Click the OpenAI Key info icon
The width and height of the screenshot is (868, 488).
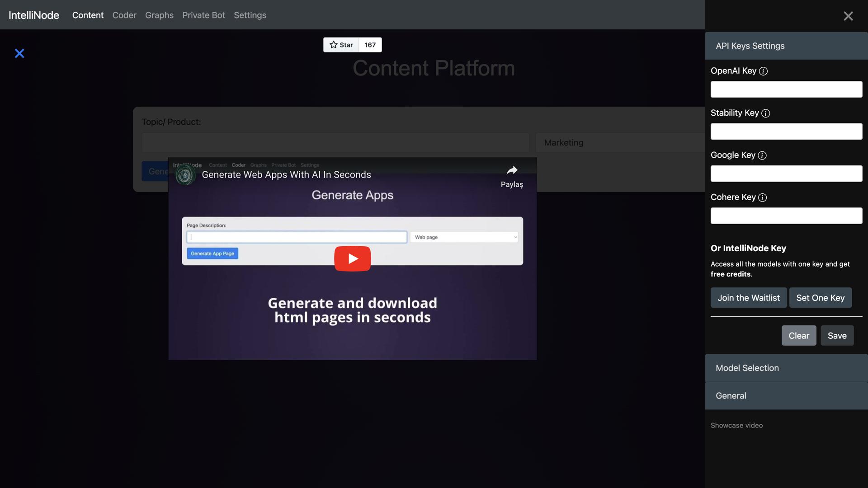click(763, 71)
